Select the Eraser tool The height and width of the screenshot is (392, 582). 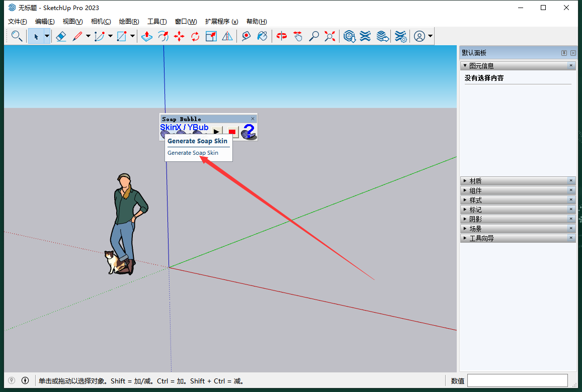[x=61, y=36]
